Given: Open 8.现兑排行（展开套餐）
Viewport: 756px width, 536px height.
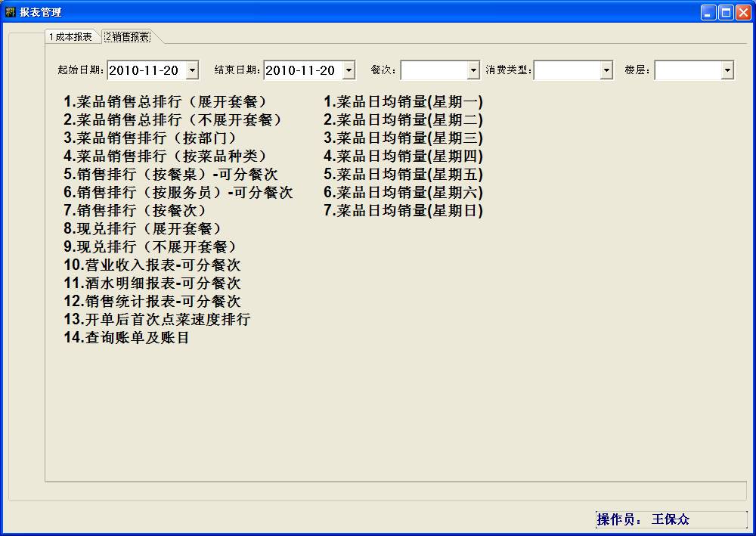Looking at the screenshot, I should click(142, 228).
